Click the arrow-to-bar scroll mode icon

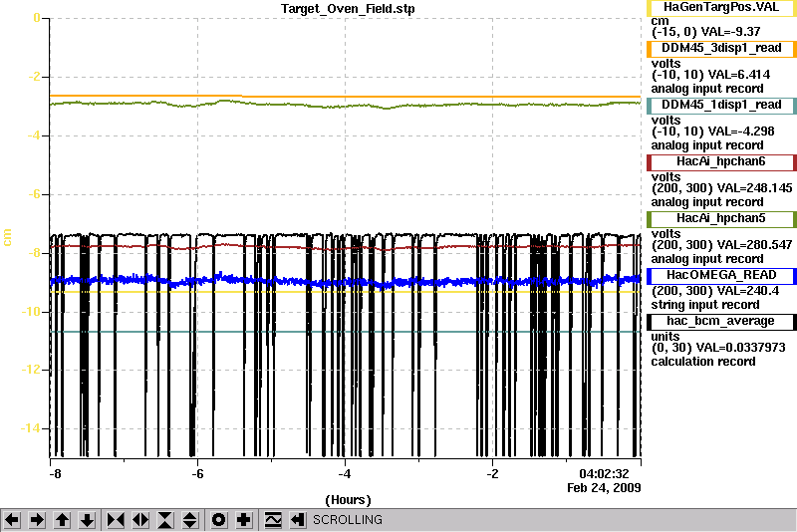[297, 520]
